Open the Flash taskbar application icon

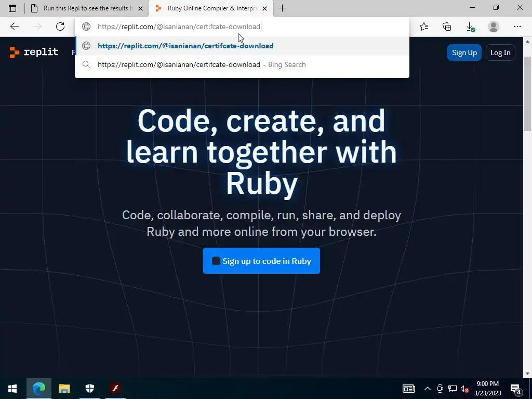[115, 388]
